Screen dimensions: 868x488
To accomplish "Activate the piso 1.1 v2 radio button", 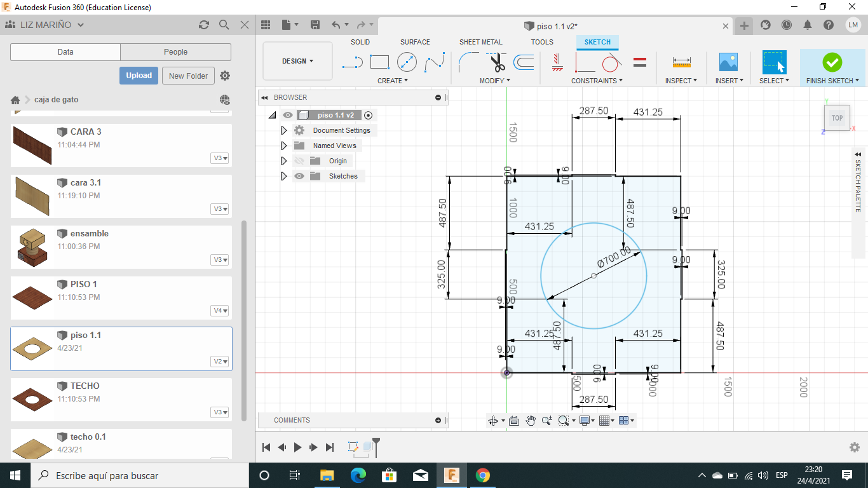I will click(368, 115).
